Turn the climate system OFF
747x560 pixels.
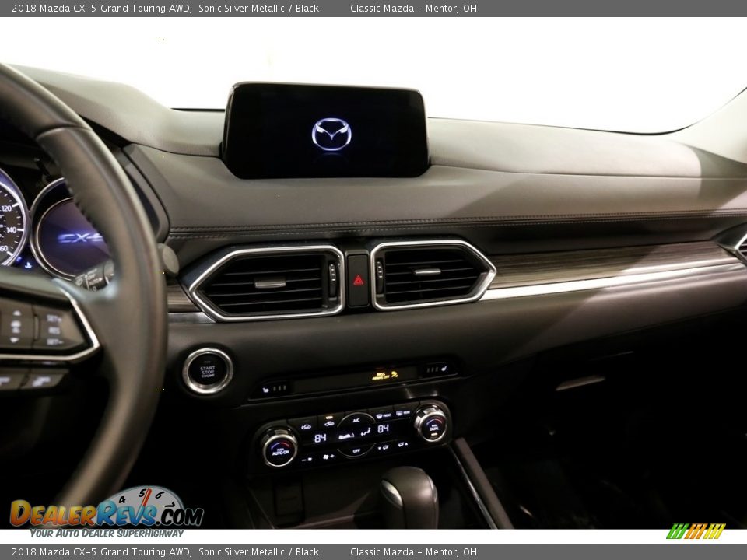coord(354,451)
